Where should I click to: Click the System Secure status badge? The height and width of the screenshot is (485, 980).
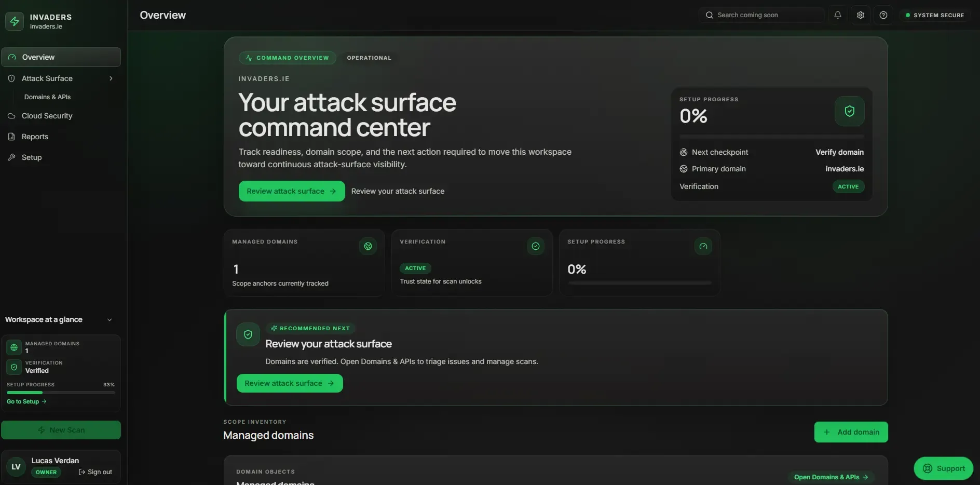pyautogui.click(x=935, y=15)
